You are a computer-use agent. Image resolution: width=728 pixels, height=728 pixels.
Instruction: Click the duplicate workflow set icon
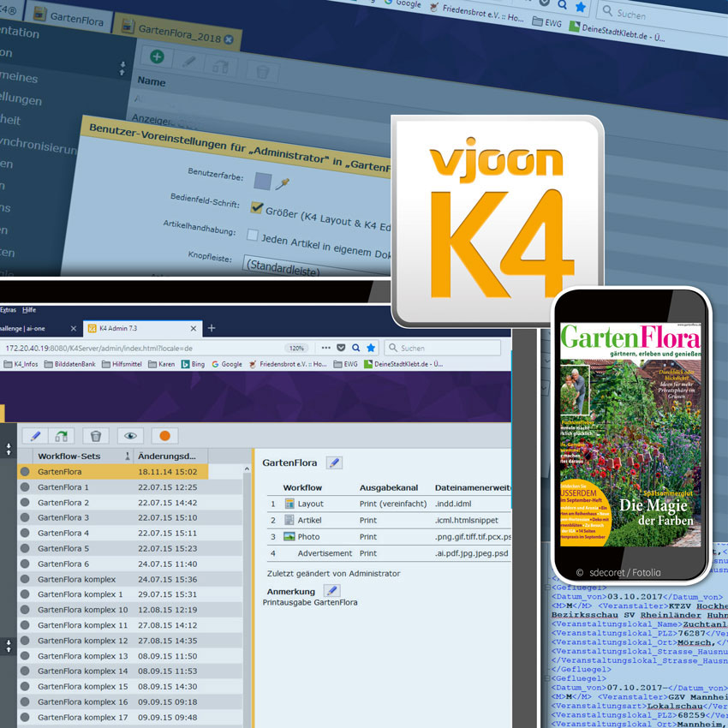tap(63, 436)
